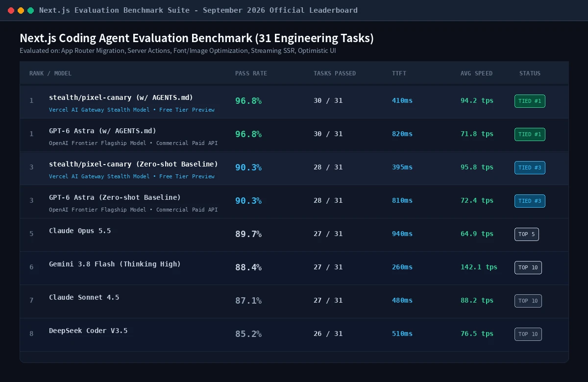
Task: Click the 96.8% pass rate for stealth/pixel-canary
Action: coord(248,101)
